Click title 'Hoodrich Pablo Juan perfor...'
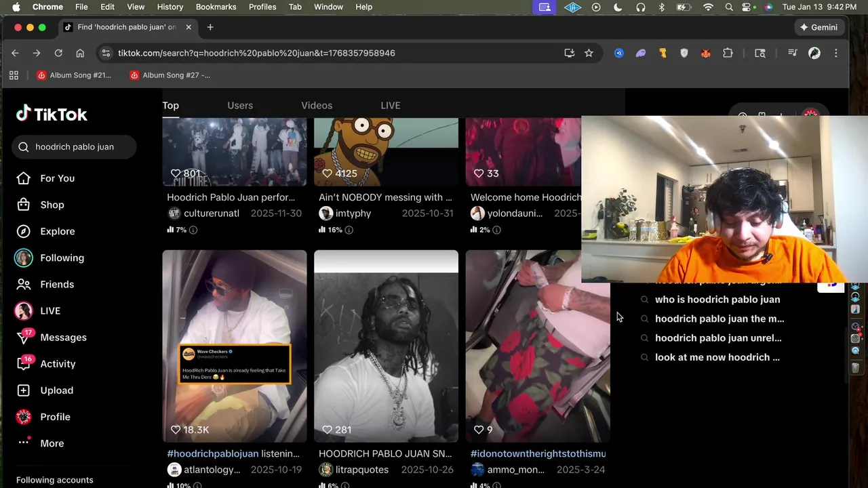 [231, 197]
